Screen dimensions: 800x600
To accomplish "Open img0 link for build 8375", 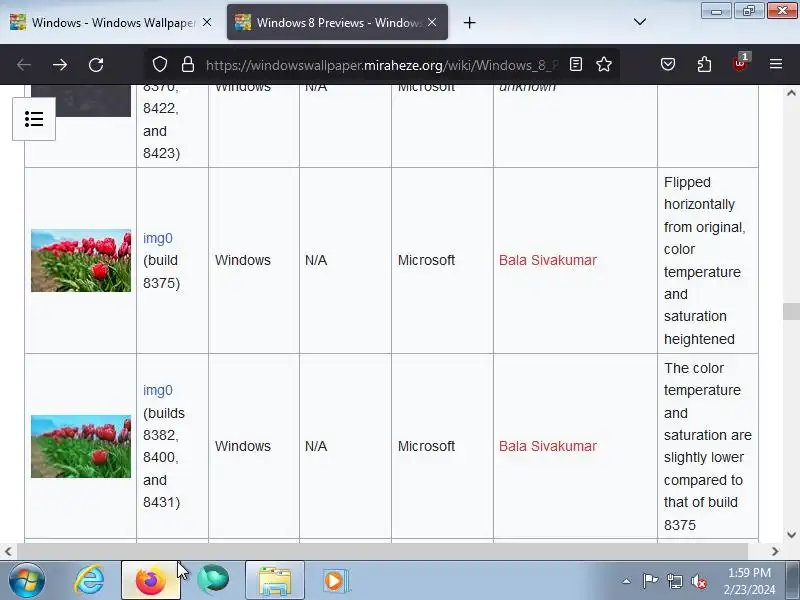I will [x=158, y=238].
